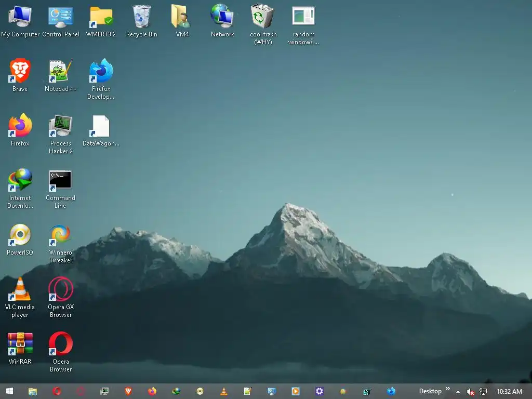Launch VLC cone icon in taskbar
Image resolution: width=532 pixels, height=399 pixels.
tap(224, 391)
